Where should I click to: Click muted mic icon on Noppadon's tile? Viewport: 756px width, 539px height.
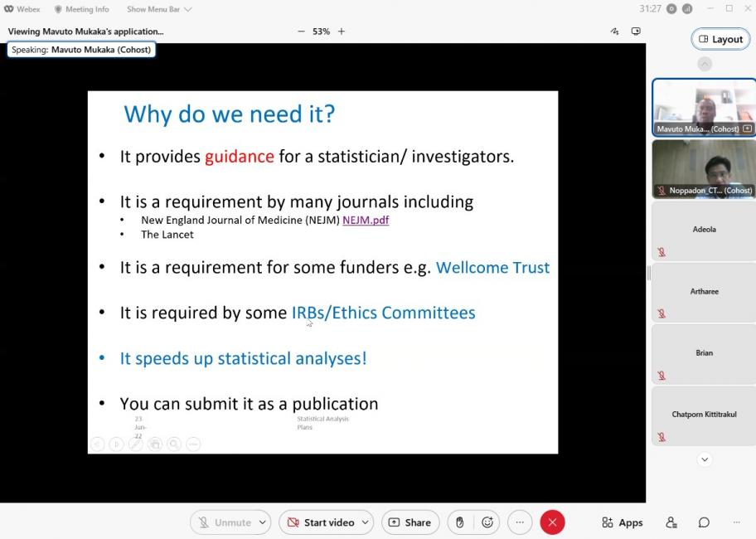[x=662, y=191]
